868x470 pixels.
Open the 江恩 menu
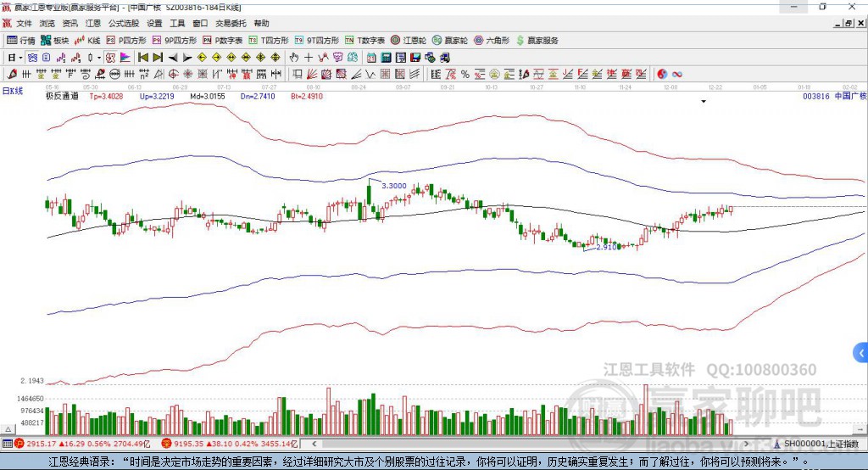[93, 23]
